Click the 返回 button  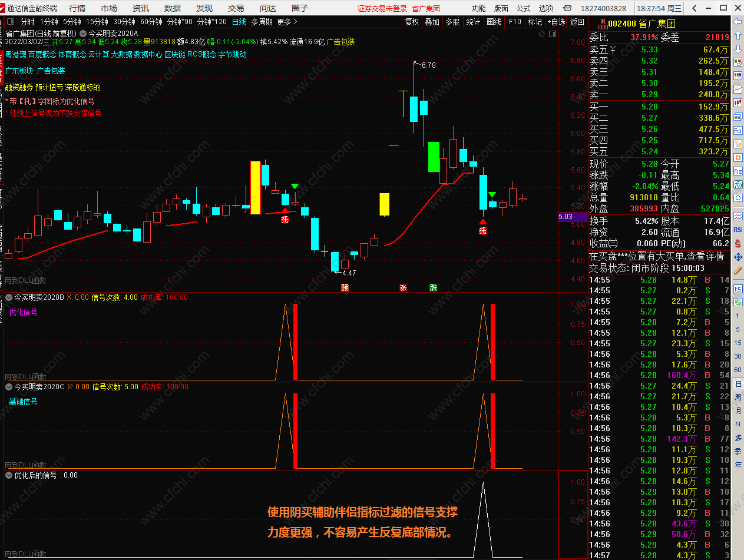coord(577,22)
